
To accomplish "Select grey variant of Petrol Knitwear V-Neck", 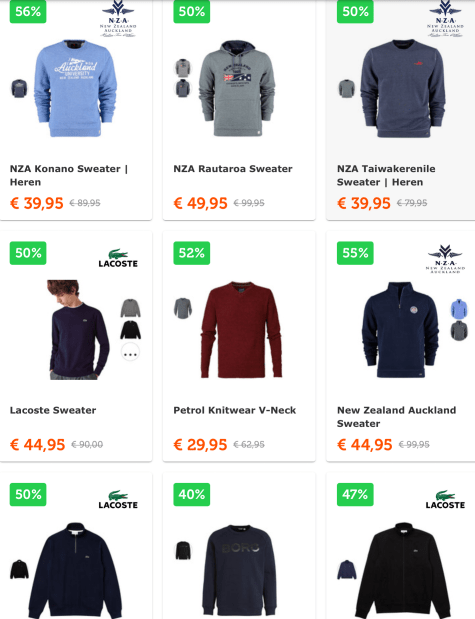I will [x=183, y=308].
